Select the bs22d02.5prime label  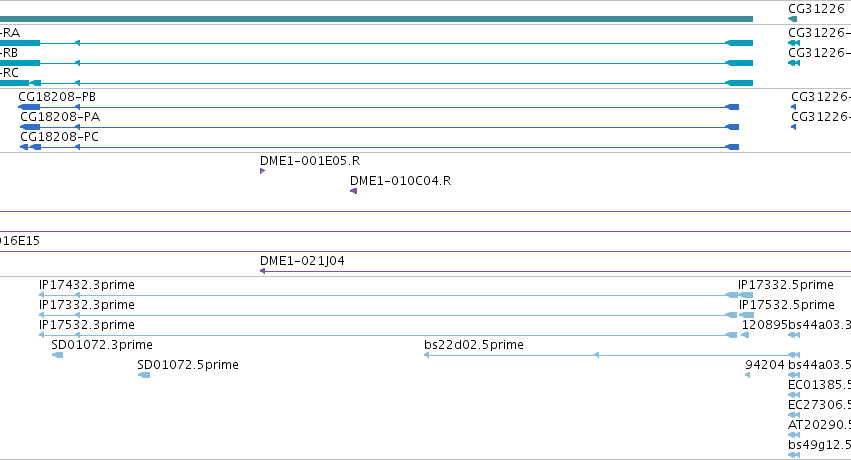pyautogui.click(x=474, y=345)
